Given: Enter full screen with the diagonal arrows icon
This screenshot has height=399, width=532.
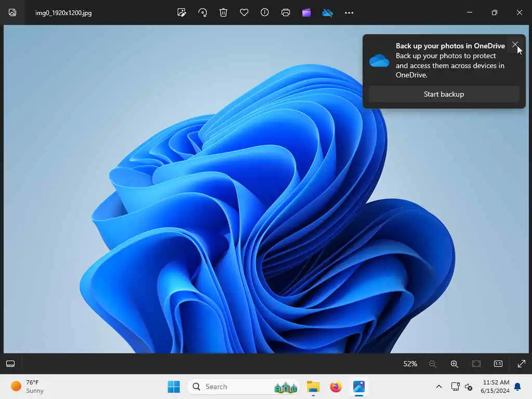Looking at the screenshot, I should click(522, 364).
